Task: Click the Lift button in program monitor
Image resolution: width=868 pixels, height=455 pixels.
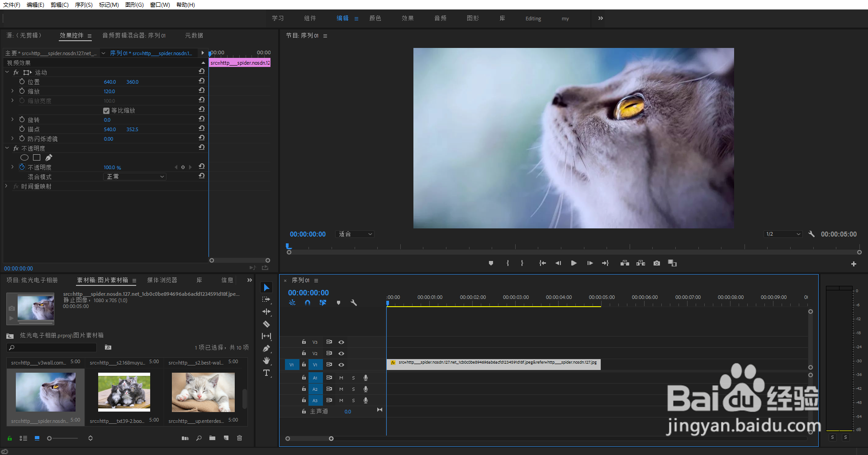Action: [x=625, y=263]
